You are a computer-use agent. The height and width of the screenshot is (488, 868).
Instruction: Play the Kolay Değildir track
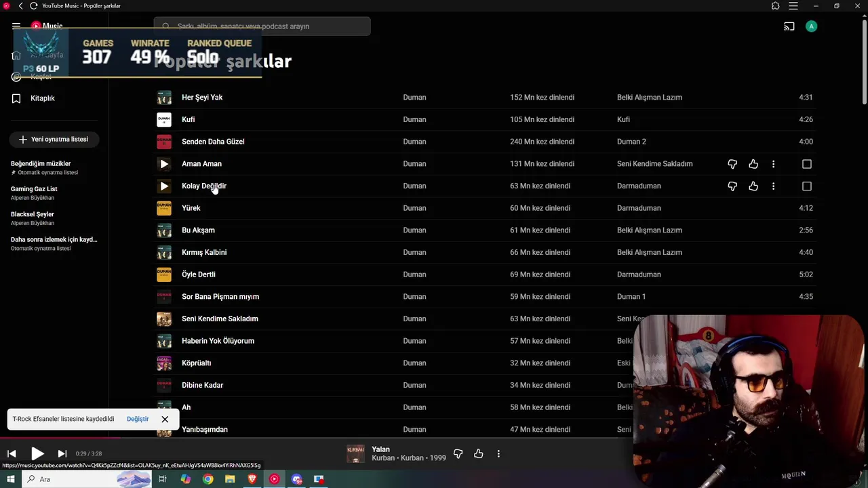tap(164, 186)
